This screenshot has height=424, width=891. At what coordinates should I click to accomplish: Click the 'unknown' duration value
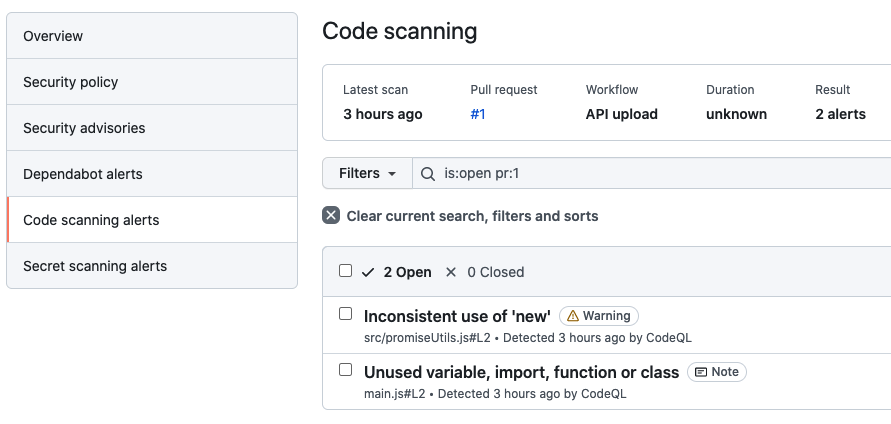coord(736,114)
